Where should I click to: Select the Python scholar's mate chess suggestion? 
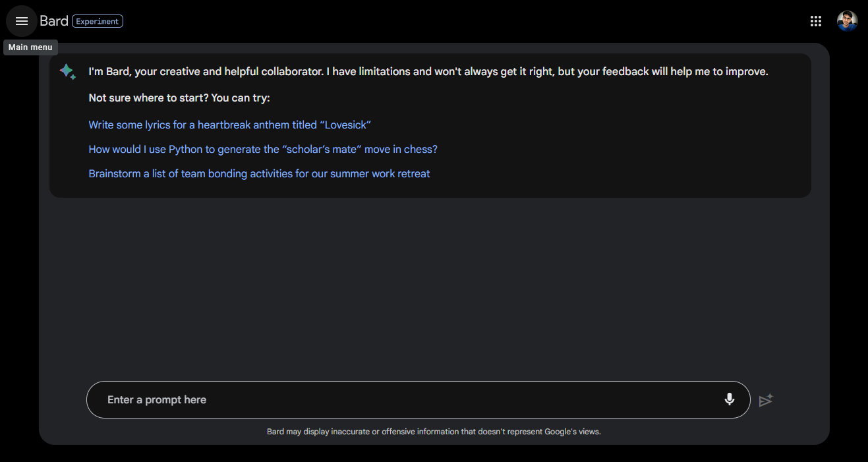263,149
